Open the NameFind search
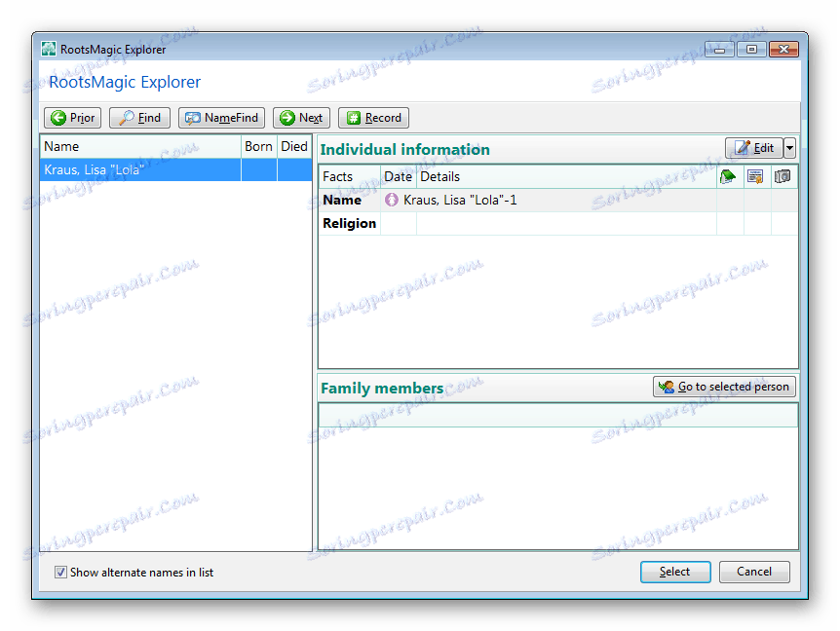840x631 pixels. (221, 118)
